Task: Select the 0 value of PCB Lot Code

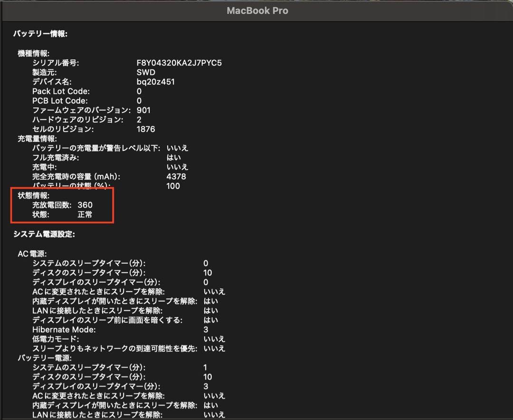Action: pyautogui.click(x=139, y=101)
